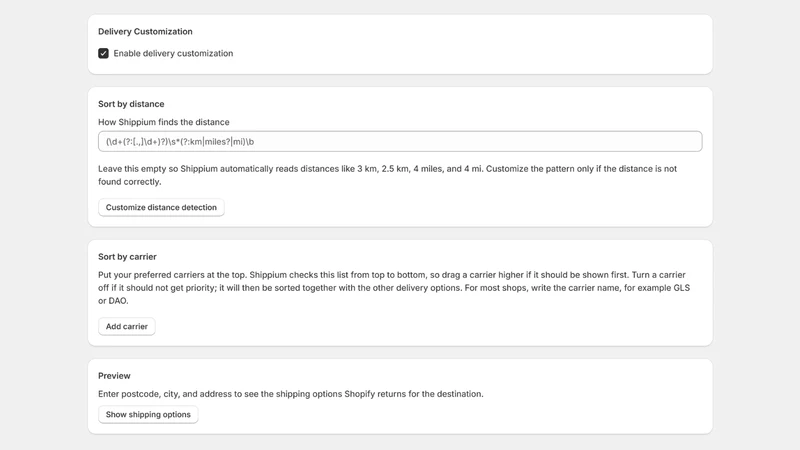Click the 'Enable delivery customization' label text

tap(173, 54)
